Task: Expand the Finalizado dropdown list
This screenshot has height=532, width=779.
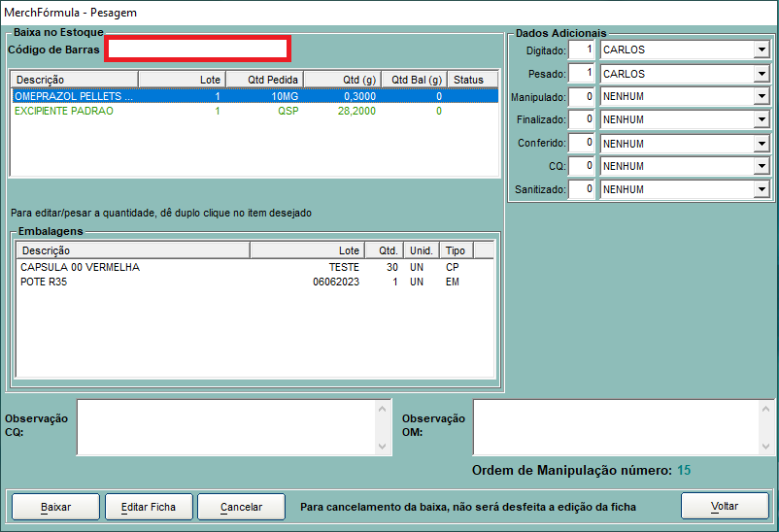Action: pos(761,119)
